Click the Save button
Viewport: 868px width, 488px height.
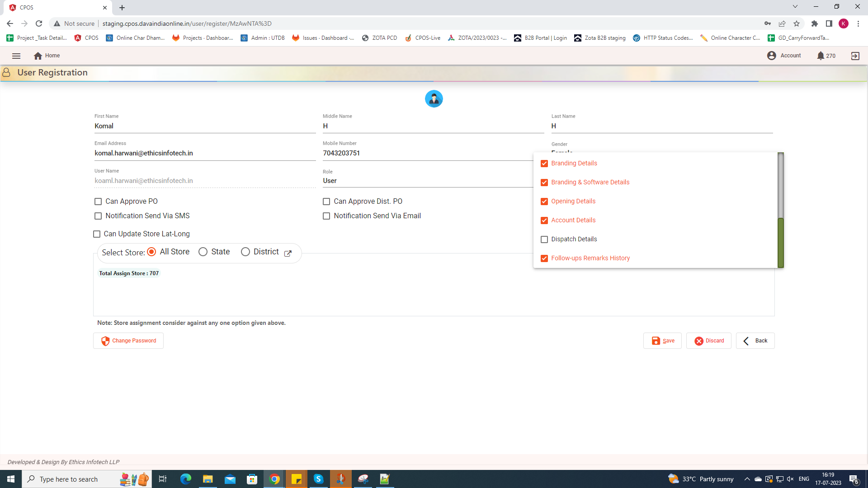[662, 341]
